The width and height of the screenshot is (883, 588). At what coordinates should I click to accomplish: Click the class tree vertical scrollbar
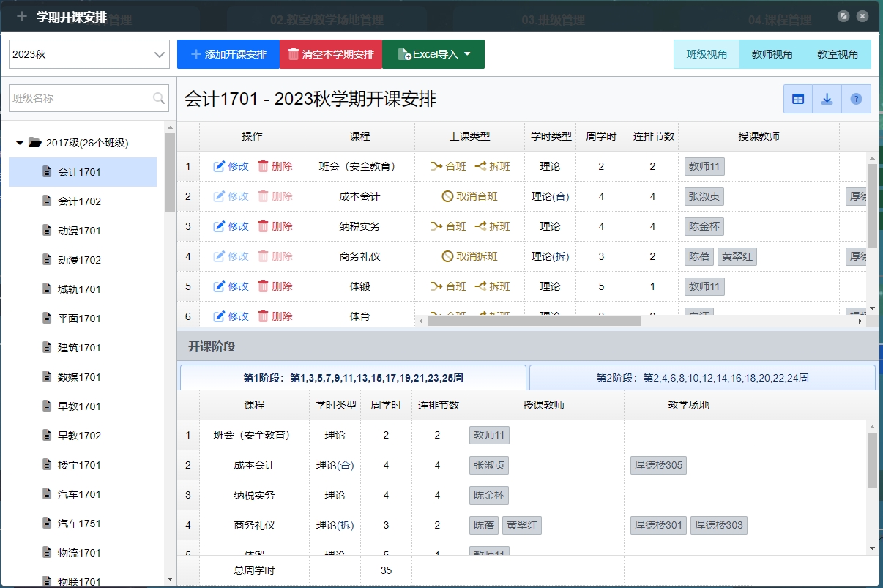point(170,172)
